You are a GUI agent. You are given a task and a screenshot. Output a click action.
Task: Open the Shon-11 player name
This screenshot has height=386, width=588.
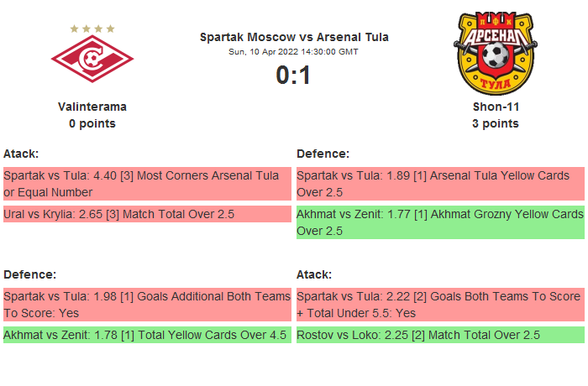[496, 107]
